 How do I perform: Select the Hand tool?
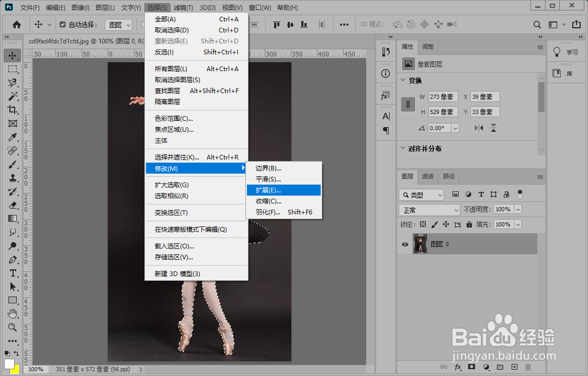[13, 314]
